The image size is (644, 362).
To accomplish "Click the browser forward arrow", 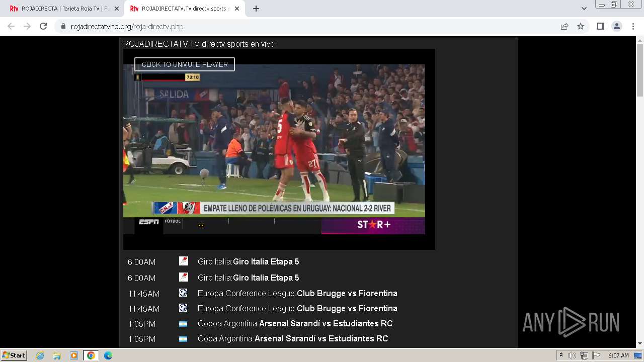I will tap(27, 26).
